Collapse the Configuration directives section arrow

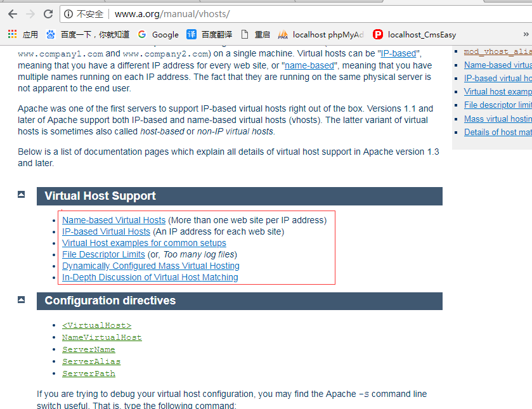point(21,299)
